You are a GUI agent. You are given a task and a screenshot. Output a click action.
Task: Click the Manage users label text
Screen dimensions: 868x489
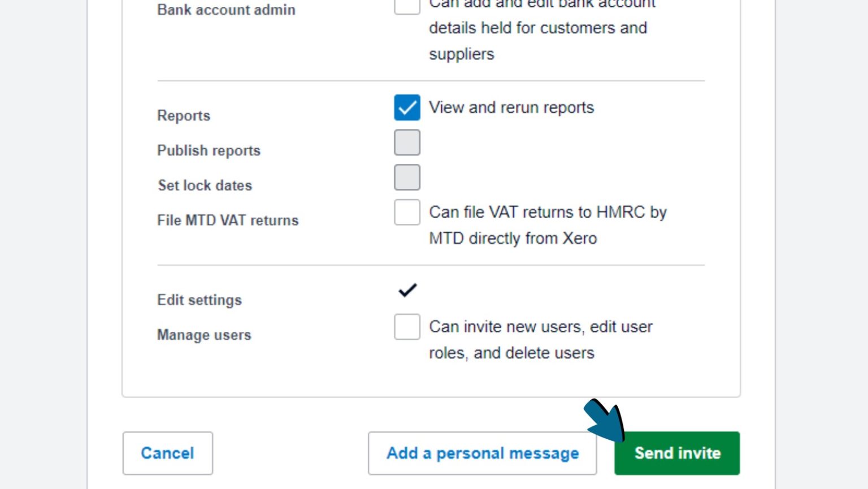[x=204, y=335]
